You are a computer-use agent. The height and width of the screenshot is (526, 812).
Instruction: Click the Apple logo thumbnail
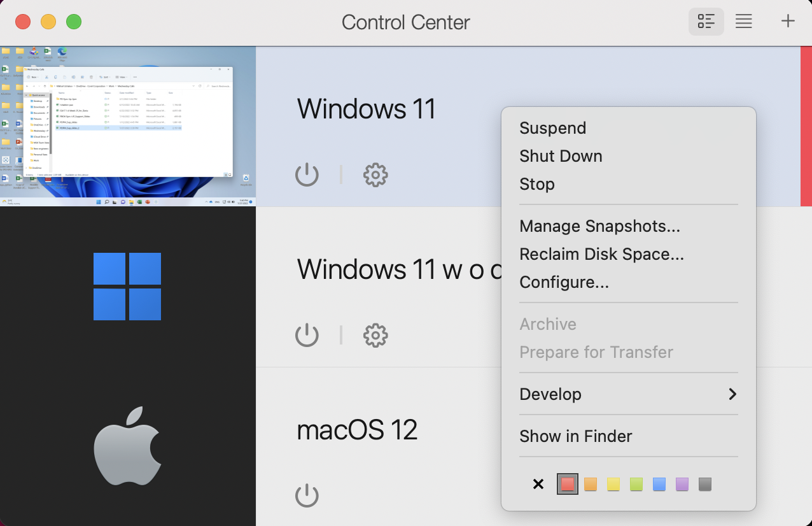tap(127, 447)
